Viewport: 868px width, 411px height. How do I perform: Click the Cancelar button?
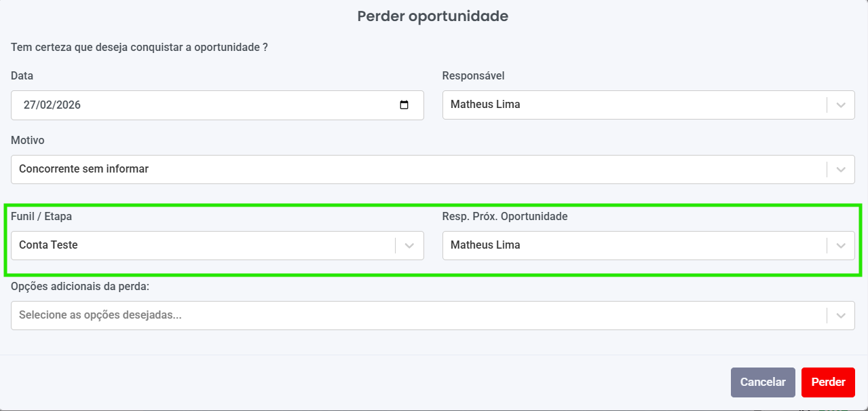[763, 382]
